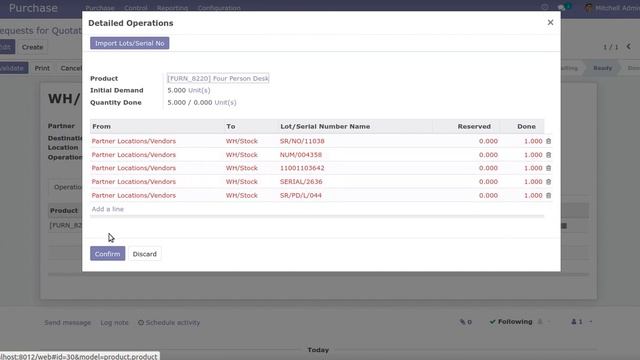640x360 pixels.
Task: Click Import Lots/Serial No button
Action: (x=129, y=43)
